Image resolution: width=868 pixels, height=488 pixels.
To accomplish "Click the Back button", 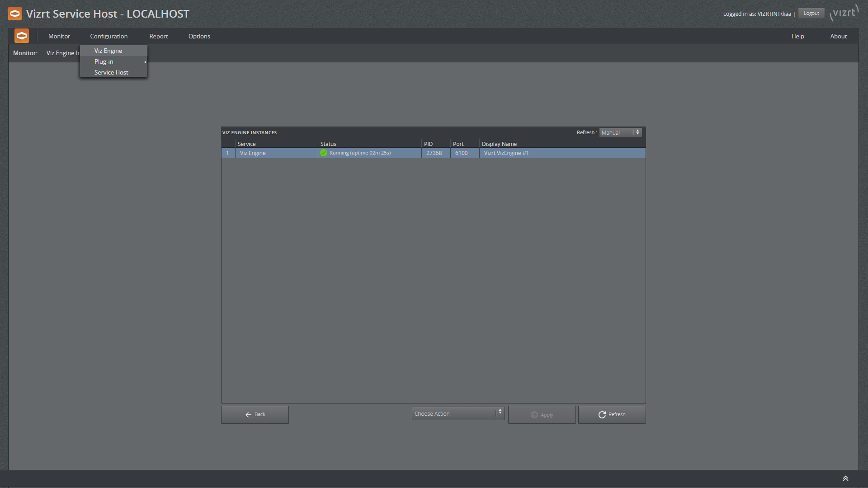I will tap(255, 414).
